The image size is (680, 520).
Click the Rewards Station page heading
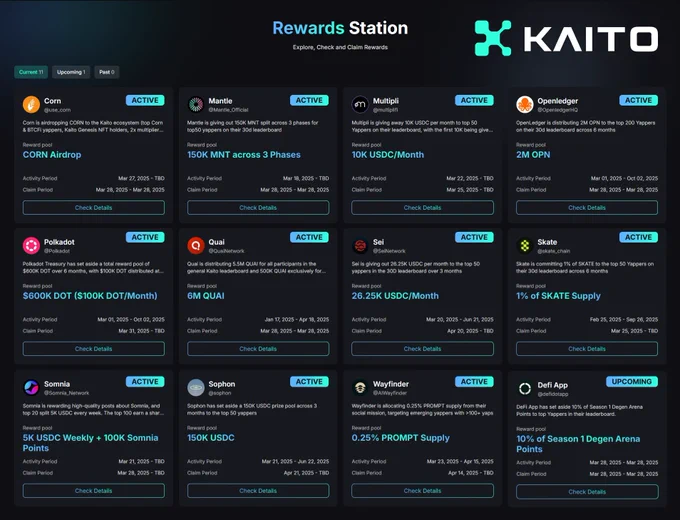[340, 28]
